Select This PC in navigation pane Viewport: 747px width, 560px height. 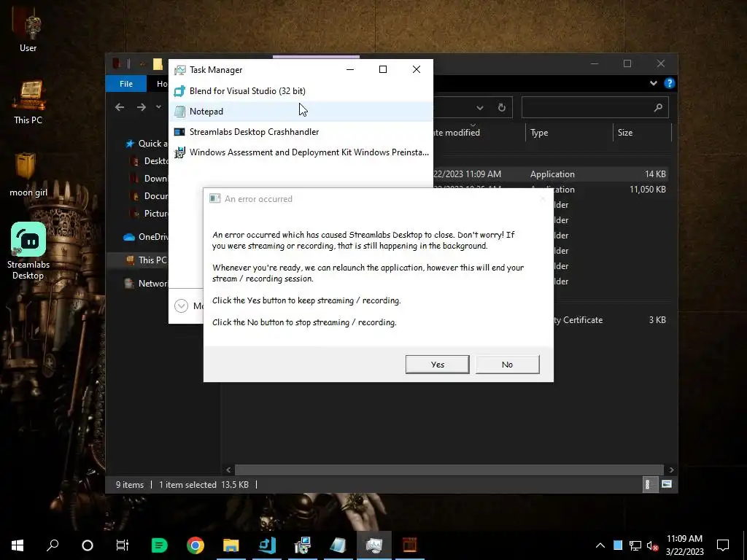tap(146, 260)
